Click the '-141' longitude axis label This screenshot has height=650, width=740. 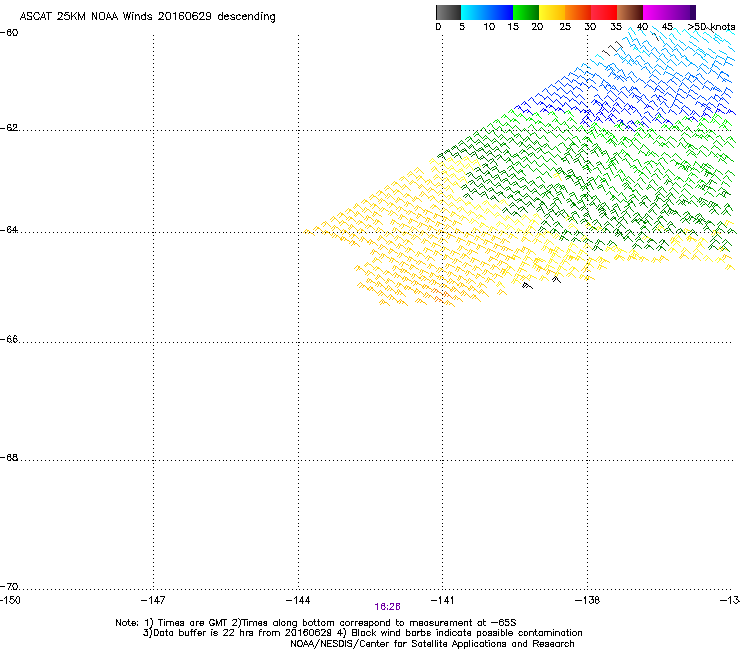point(442,600)
